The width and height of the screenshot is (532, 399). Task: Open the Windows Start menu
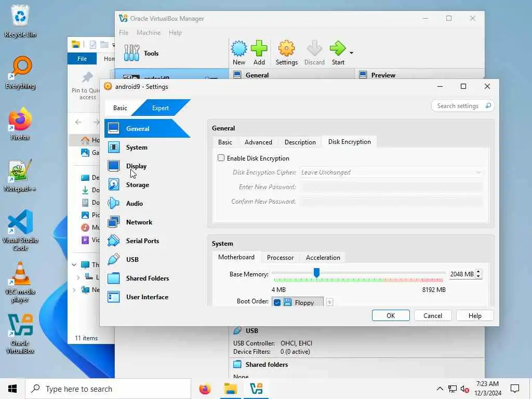tap(12, 389)
